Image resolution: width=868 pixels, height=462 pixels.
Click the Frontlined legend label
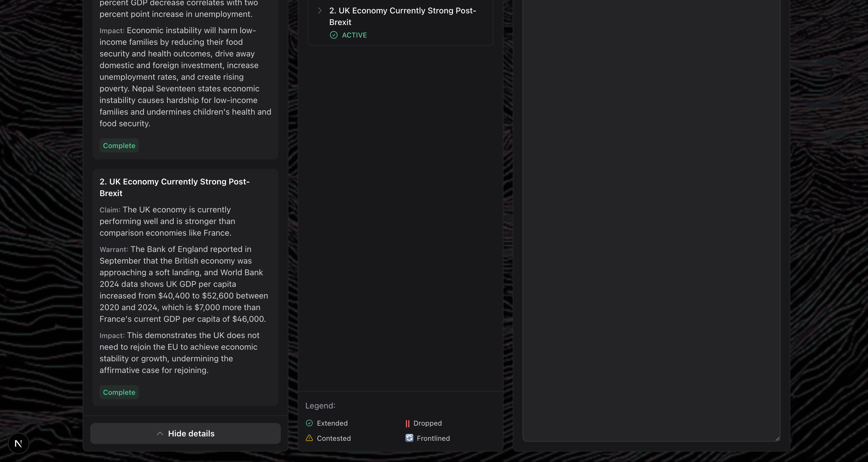433,438
